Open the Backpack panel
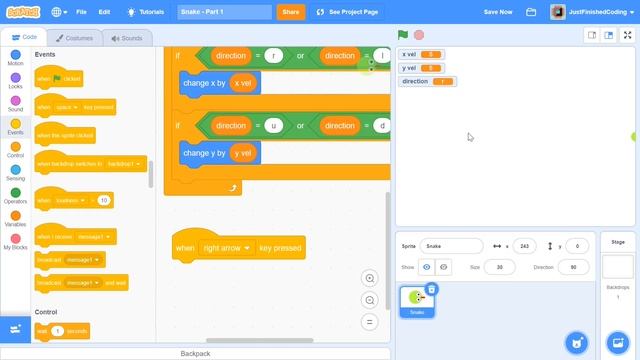Viewport: 640px width, 360px height. click(195, 353)
